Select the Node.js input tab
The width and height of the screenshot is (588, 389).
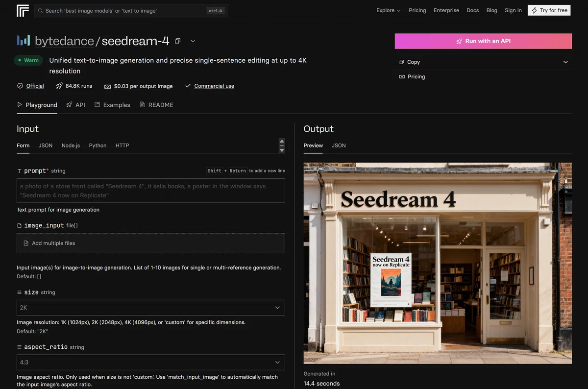click(71, 146)
